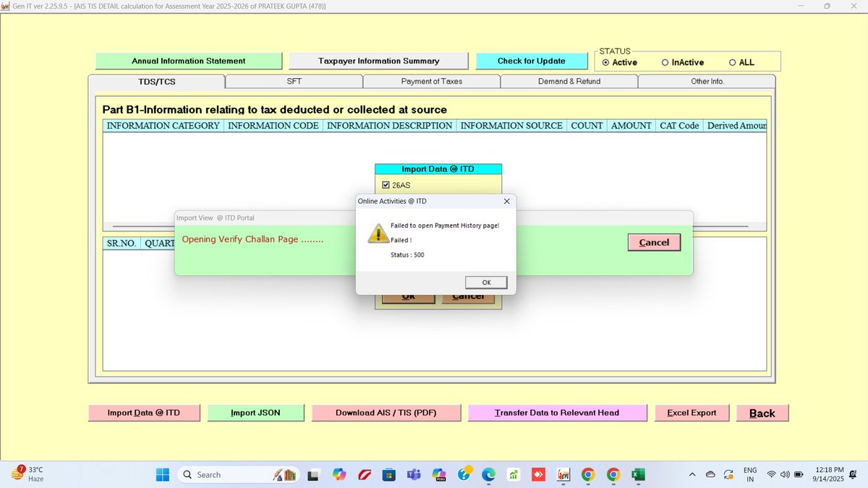Open Wi-Fi network settings in tray
The width and height of the screenshot is (868, 488).
click(772, 475)
